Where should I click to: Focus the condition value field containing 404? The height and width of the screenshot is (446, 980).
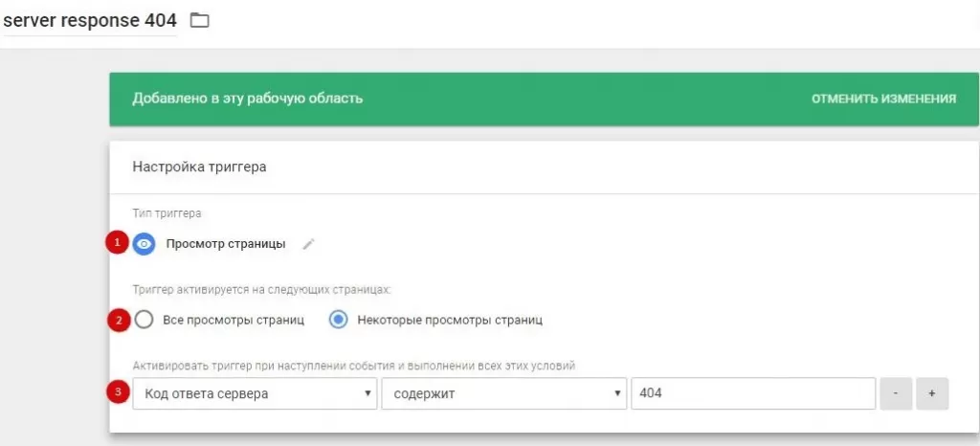coord(753,393)
